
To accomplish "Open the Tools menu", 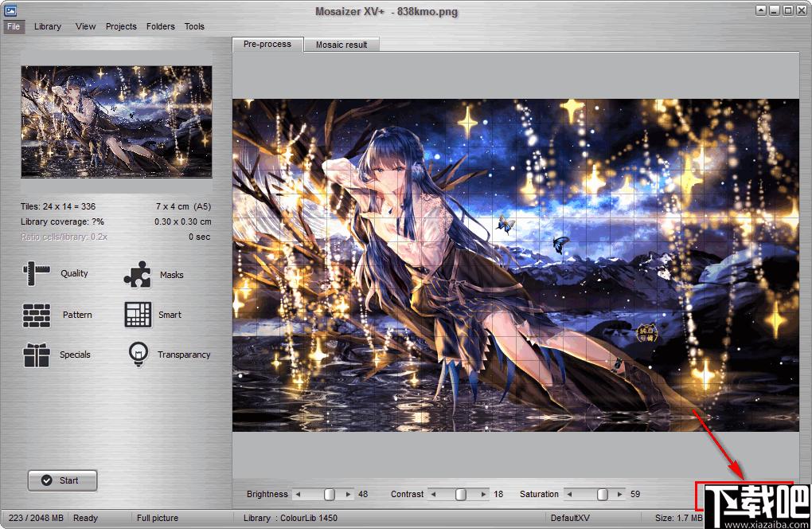I will coord(194,26).
